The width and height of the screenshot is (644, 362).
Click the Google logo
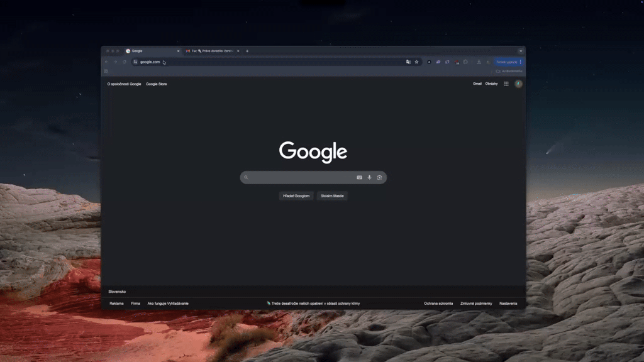tap(313, 152)
